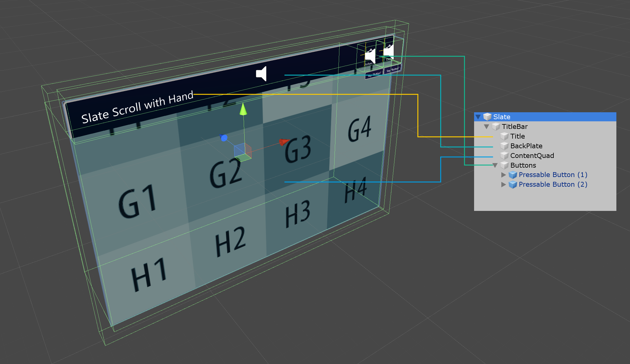Click the green Y-axis arrow gizmo
Image resolution: width=630 pixels, height=364 pixels.
point(243,110)
